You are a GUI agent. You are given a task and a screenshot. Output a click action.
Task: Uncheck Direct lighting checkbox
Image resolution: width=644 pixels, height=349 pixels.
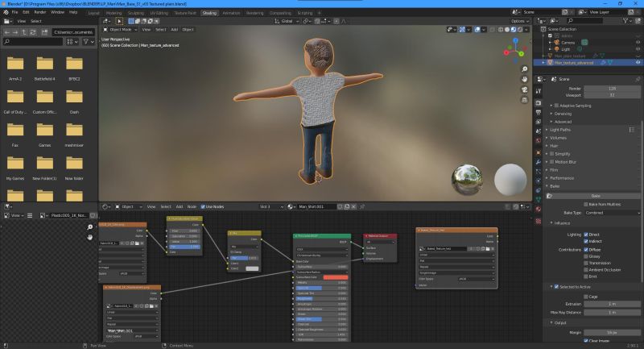pyautogui.click(x=586, y=235)
